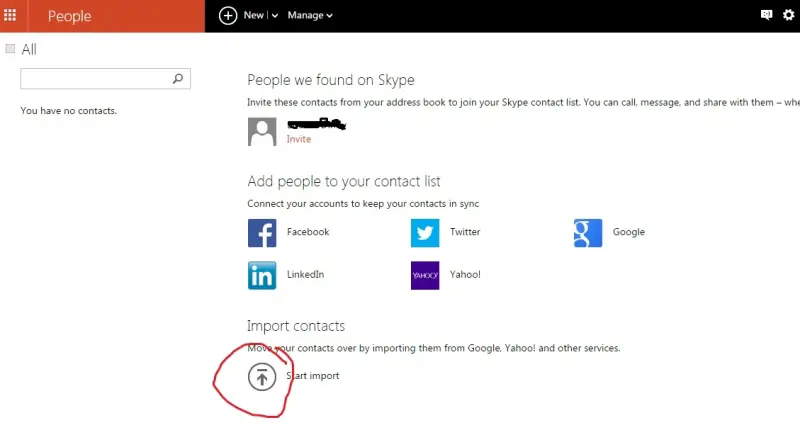Open the People app title
This screenshot has height=447, width=800.
(69, 16)
